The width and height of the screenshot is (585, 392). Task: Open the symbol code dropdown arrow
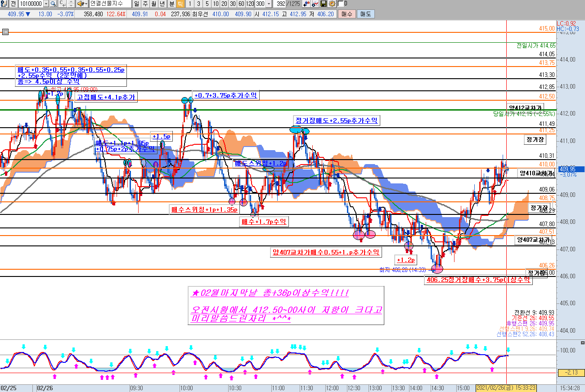pyautogui.click(x=46, y=4)
